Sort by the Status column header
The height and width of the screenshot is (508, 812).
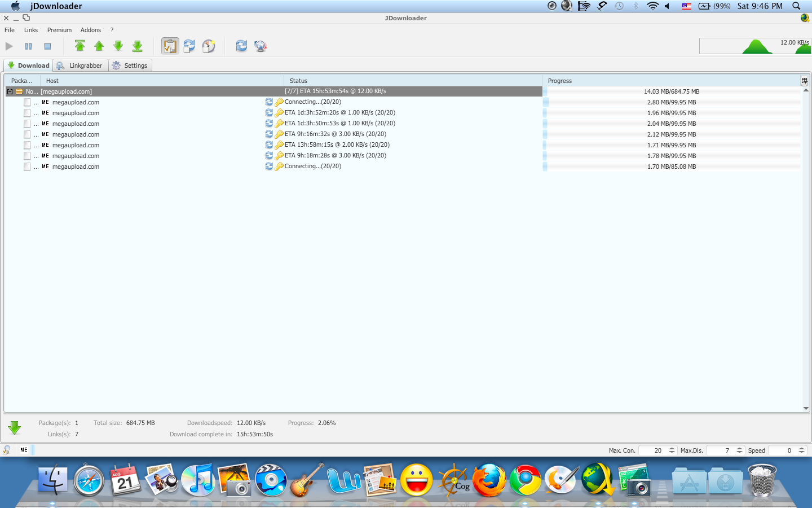pos(412,81)
